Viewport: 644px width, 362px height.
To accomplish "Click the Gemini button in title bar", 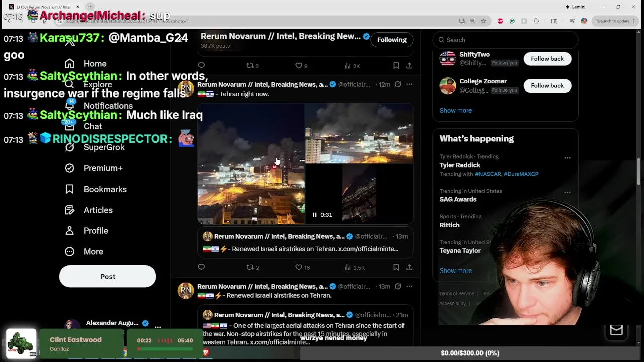I will (575, 7).
